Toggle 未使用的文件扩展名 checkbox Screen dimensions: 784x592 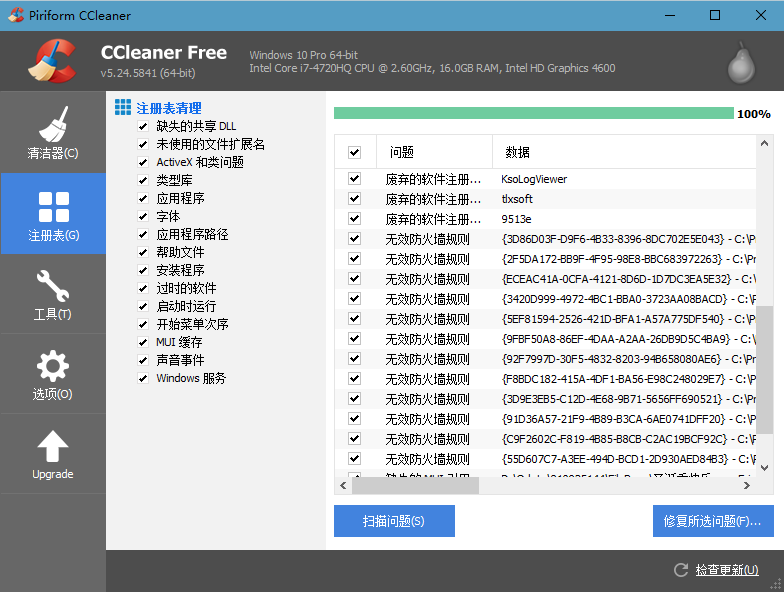(143, 144)
